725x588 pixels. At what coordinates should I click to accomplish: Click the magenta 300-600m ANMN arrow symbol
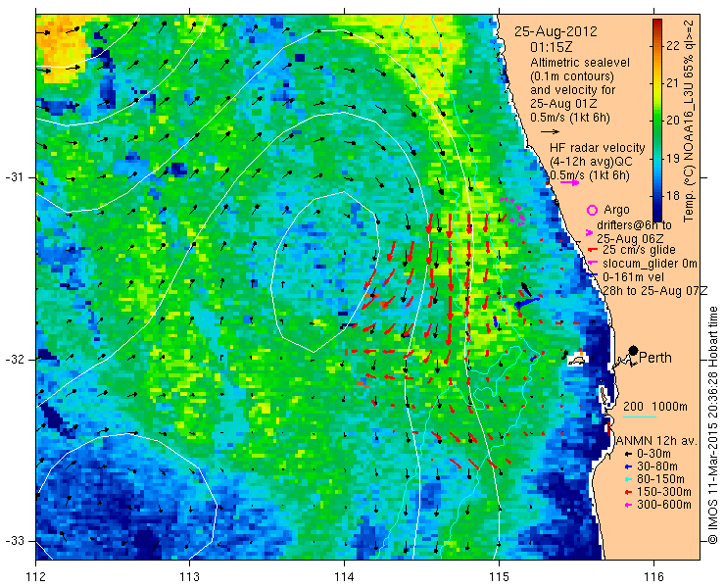[628, 505]
